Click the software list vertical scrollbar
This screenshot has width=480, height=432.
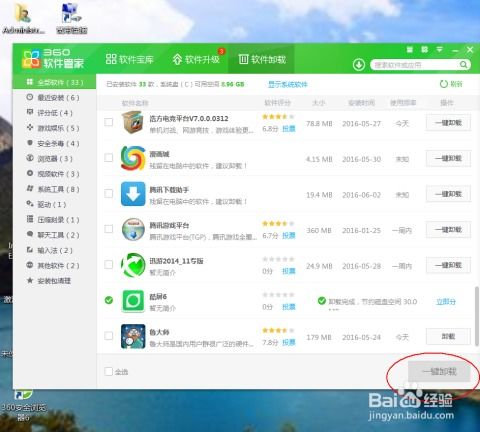pos(477,315)
